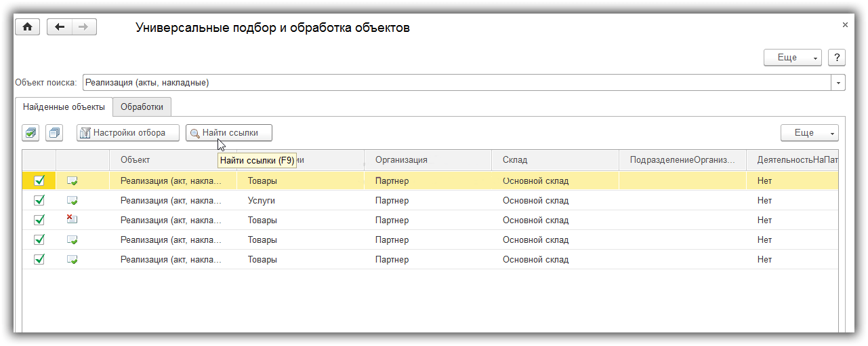Click the Найти ссылки button

click(x=229, y=133)
